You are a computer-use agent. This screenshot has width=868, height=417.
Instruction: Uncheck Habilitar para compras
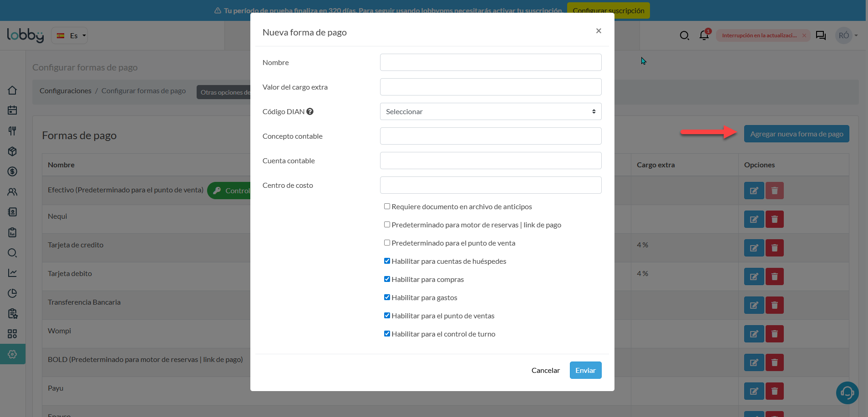pyautogui.click(x=387, y=279)
